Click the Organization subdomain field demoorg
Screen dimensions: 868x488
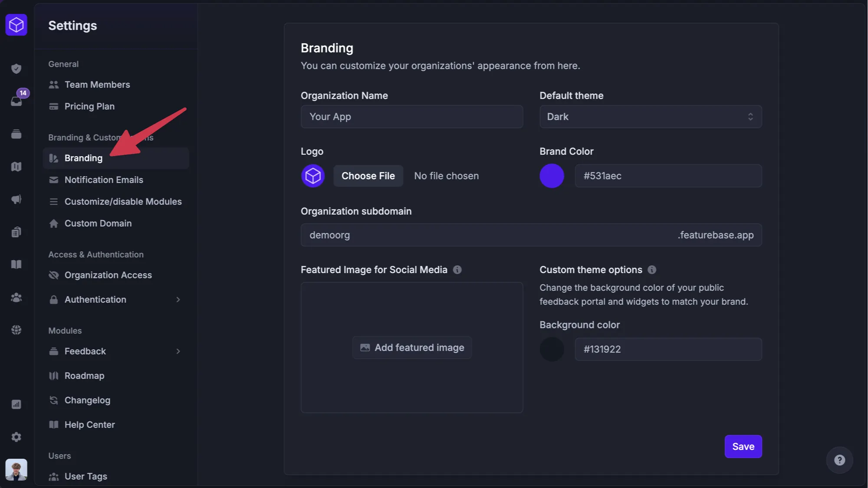(x=531, y=235)
